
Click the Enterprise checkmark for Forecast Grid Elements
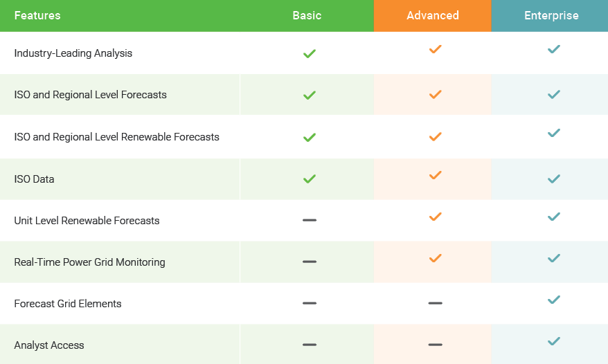554,300
